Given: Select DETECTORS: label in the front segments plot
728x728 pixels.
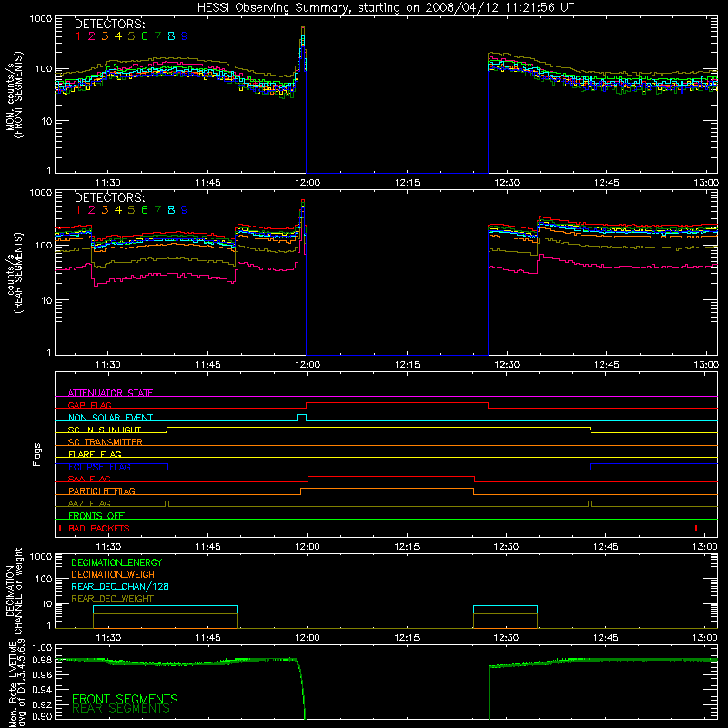Looking at the screenshot, I should [x=109, y=24].
